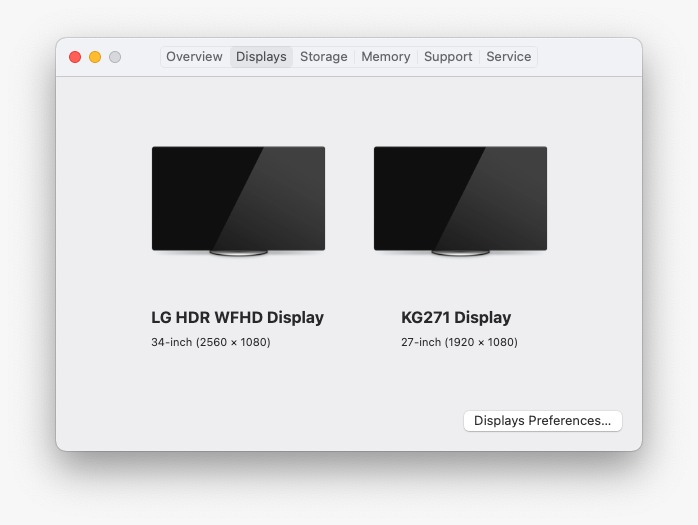This screenshot has width=698, height=525.
Task: Click the LG HDR WFHD monitor image
Action: click(x=238, y=197)
